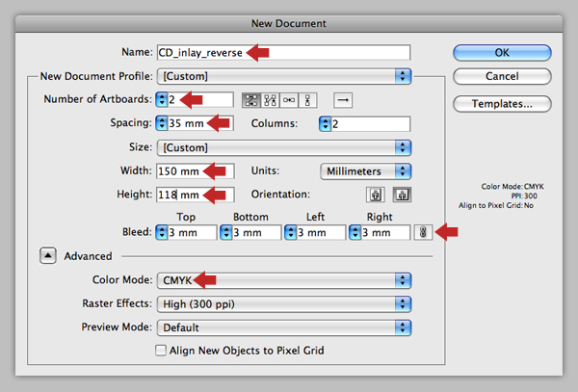
Task: Choose the Arrange by Column artboard icon
Action: 308,100
